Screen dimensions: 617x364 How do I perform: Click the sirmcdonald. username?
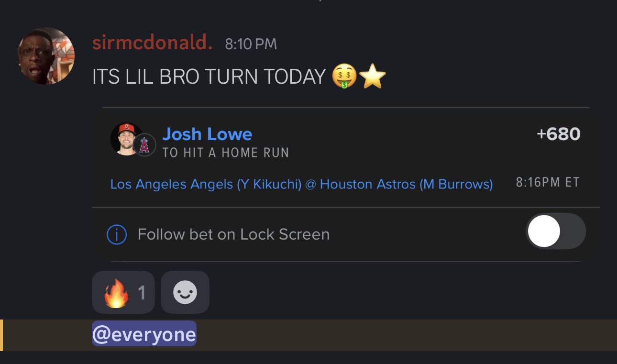click(x=153, y=44)
